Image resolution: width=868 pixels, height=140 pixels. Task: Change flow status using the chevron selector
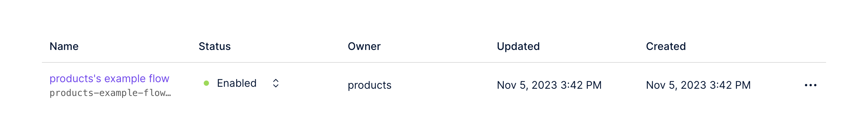tap(275, 83)
